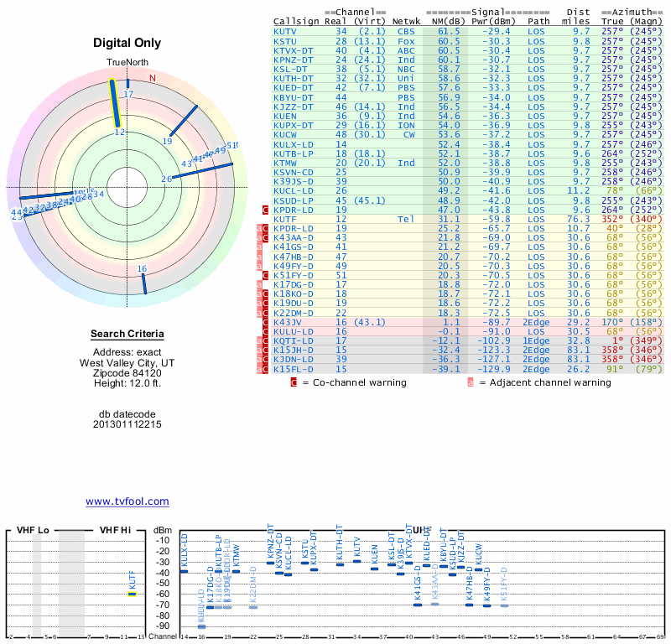Image resolution: width=671 pixels, height=644 pixels.
Task: Click the CBS network cell
Action: (406, 32)
